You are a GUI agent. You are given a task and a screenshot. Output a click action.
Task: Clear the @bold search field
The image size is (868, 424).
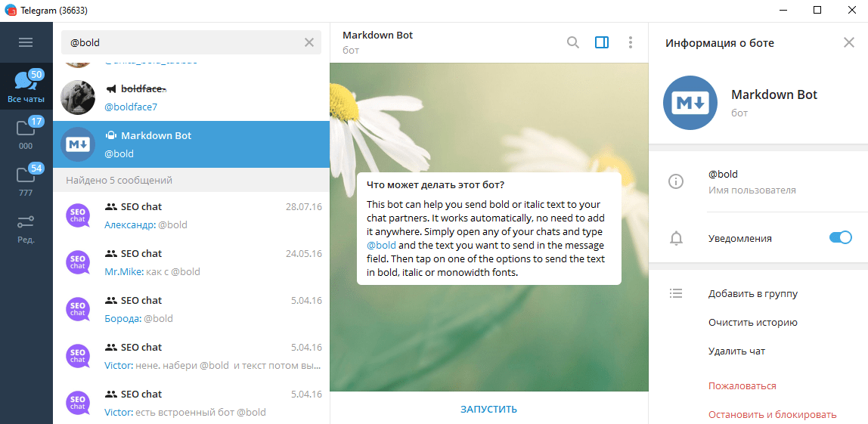[309, 42]
